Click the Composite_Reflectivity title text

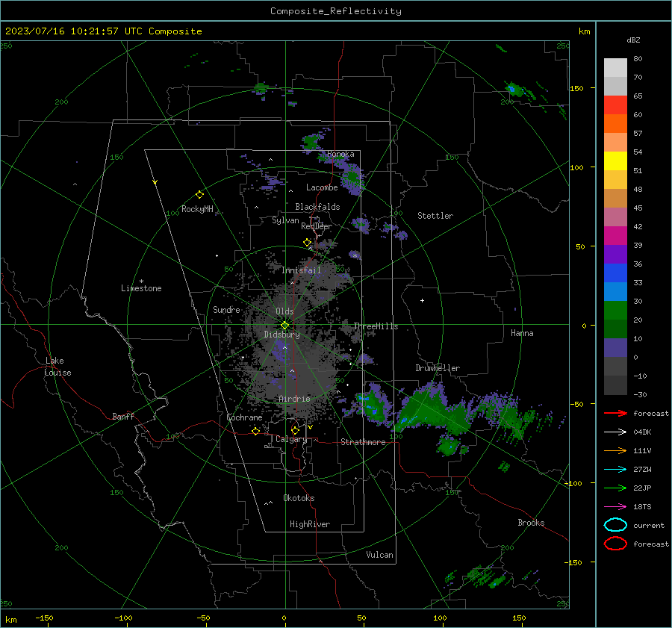[336, 11]
